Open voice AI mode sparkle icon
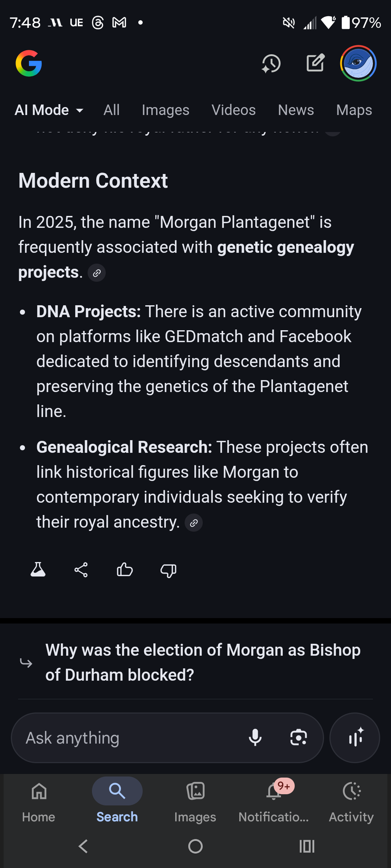391x868 pixels. click(354, 738)
